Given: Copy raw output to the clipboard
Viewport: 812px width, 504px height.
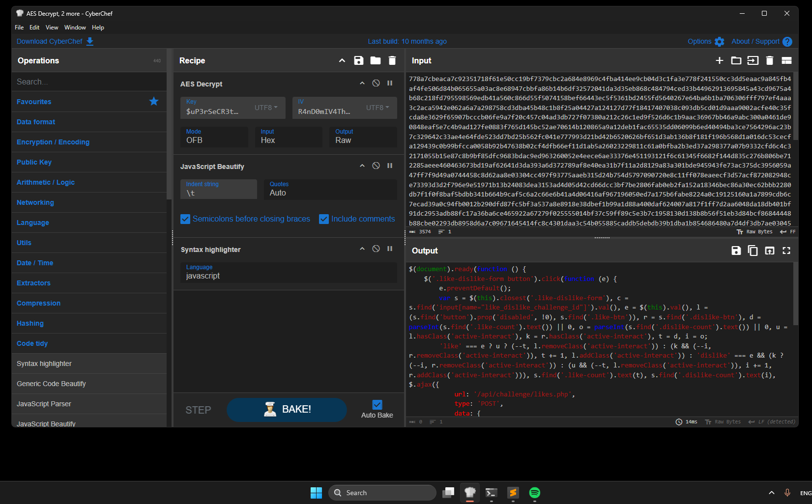Looking at the screenshot, I should point(753,251).
